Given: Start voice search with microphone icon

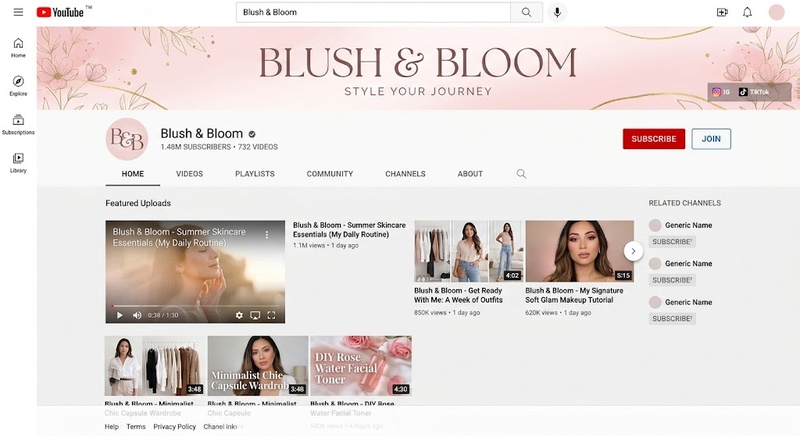Looking at the screenshot, I should pos(557,12).
